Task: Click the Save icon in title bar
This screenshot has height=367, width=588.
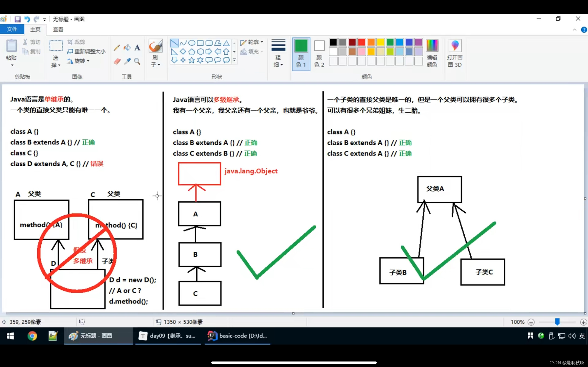Action: (17, 19)
